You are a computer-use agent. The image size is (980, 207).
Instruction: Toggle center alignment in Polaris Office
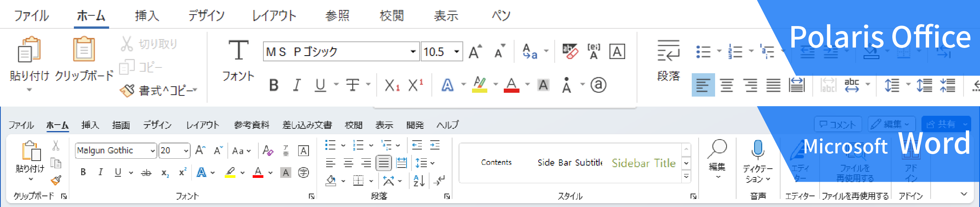(x=727, y=85)
